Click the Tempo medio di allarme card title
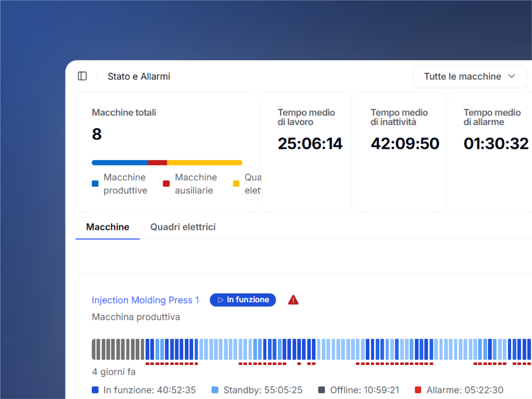 [x=492, y=117]
